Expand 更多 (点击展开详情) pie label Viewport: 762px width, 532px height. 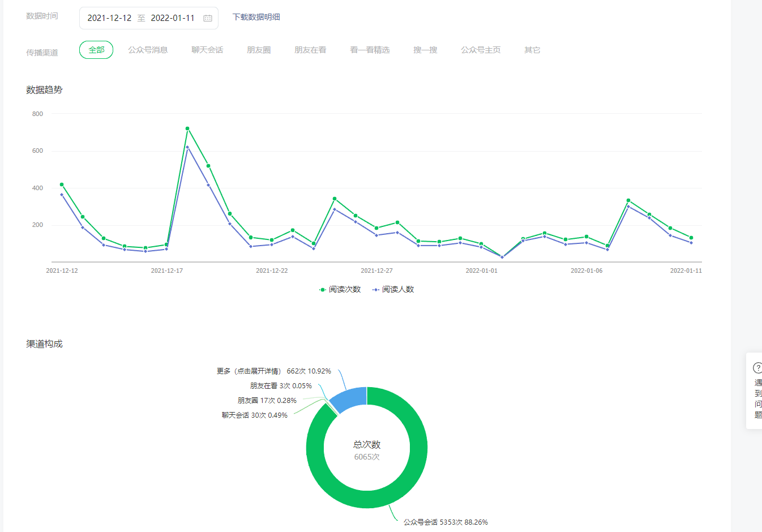point(273,371)
